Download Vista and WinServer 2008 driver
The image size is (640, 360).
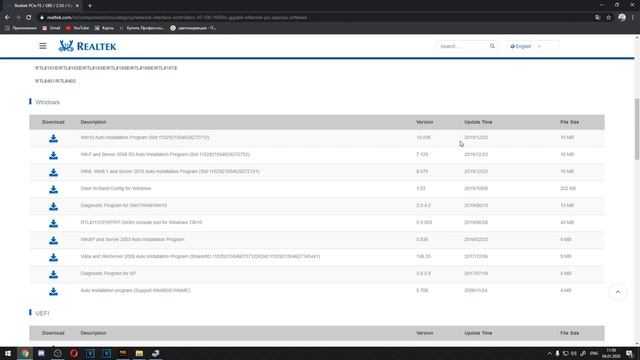click(53, 258)
